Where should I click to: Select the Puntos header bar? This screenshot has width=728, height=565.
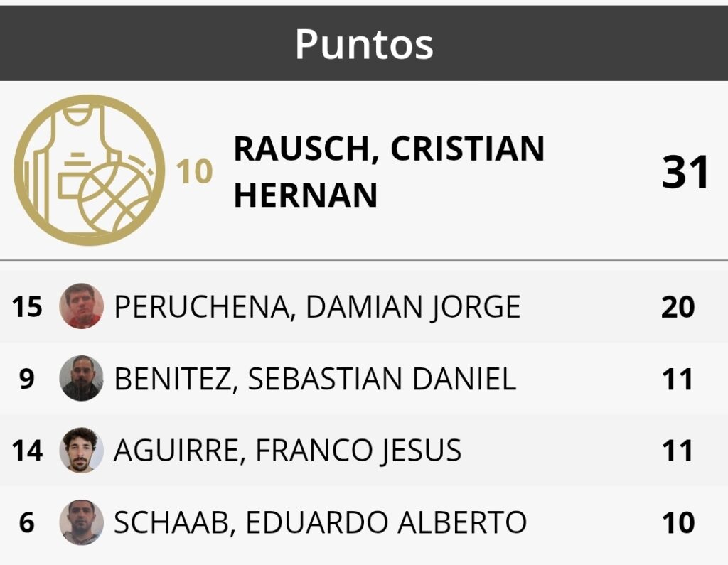364,43
